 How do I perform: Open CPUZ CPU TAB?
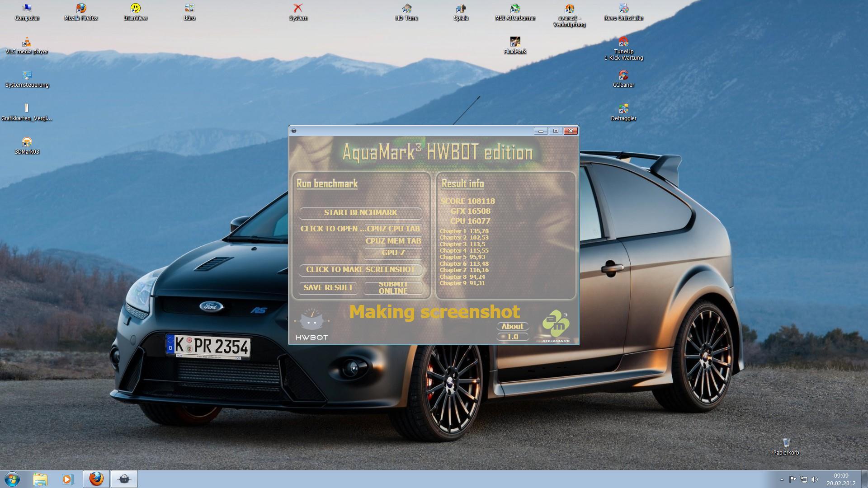pos(393,229)
